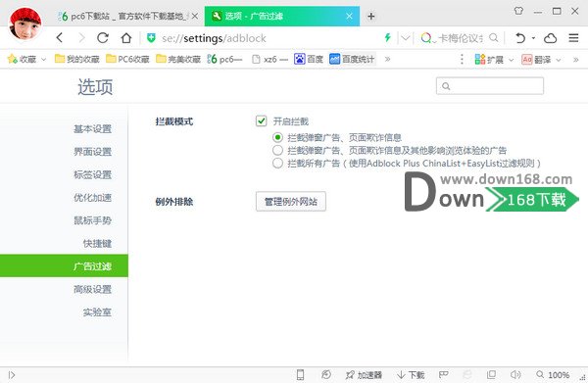
Task: Open the undo closed tabs dropdown arrow
Action: point(533,38)
